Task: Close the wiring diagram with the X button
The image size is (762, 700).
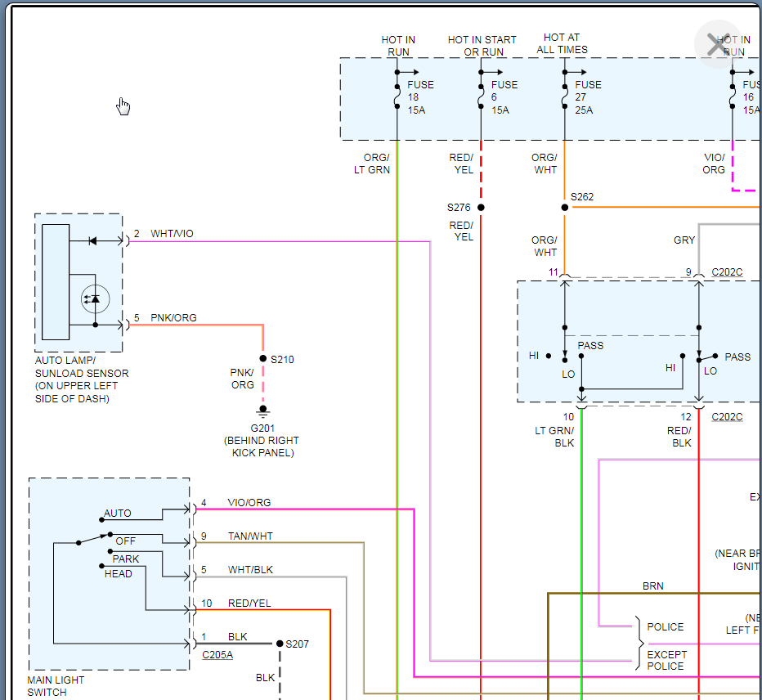Action: click(x=718, y=46)
